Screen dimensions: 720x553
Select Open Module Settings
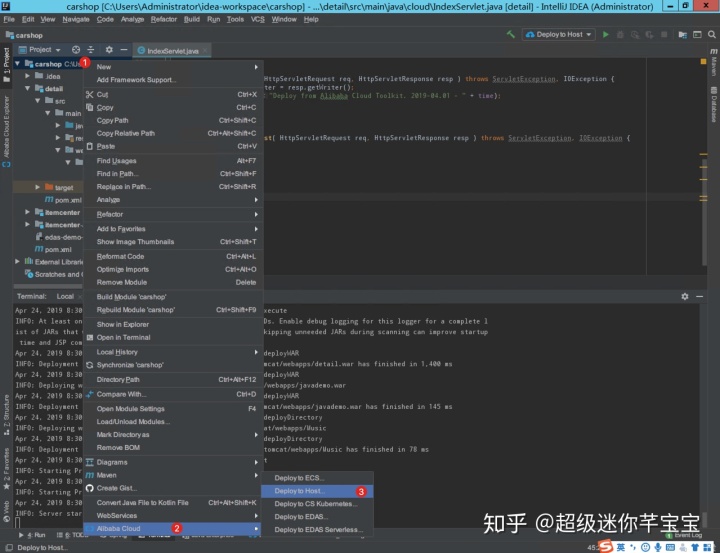(x=173, y=409)
